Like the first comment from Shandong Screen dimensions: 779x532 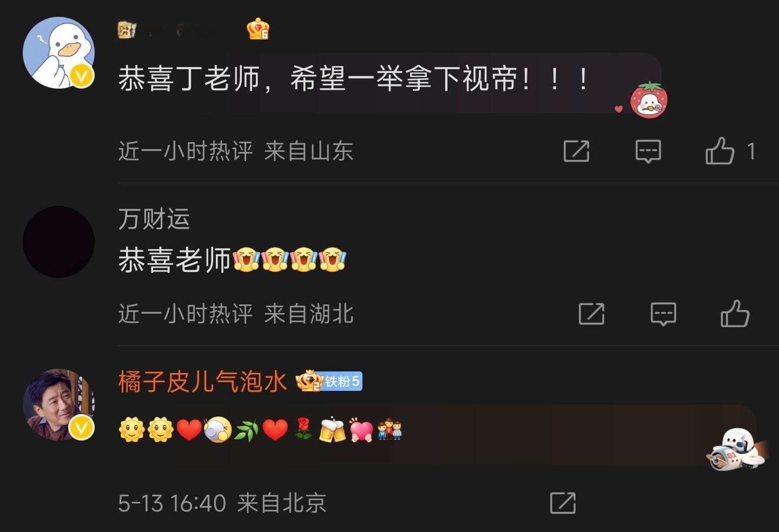720,151
